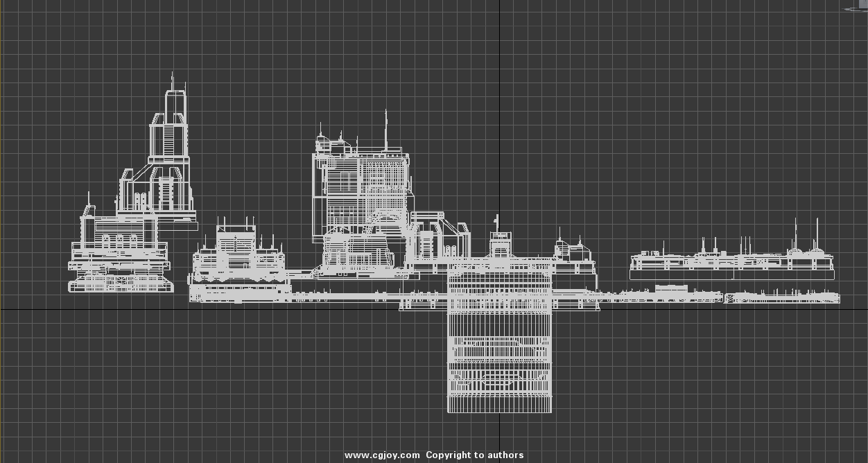Click the thin horizontal beam right of the shaft
Screen dimensions: 868x463
click(x=659, y=298)
